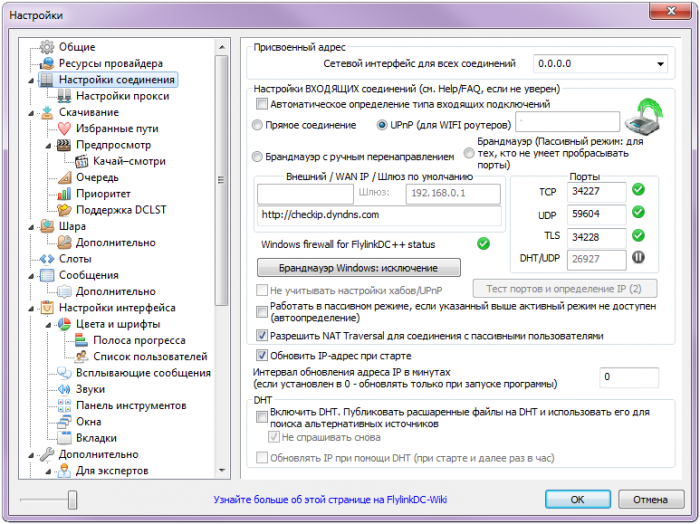Click the IP update interval input field
The width and height of the screenshot is (700, 524).
coord(628,376)
